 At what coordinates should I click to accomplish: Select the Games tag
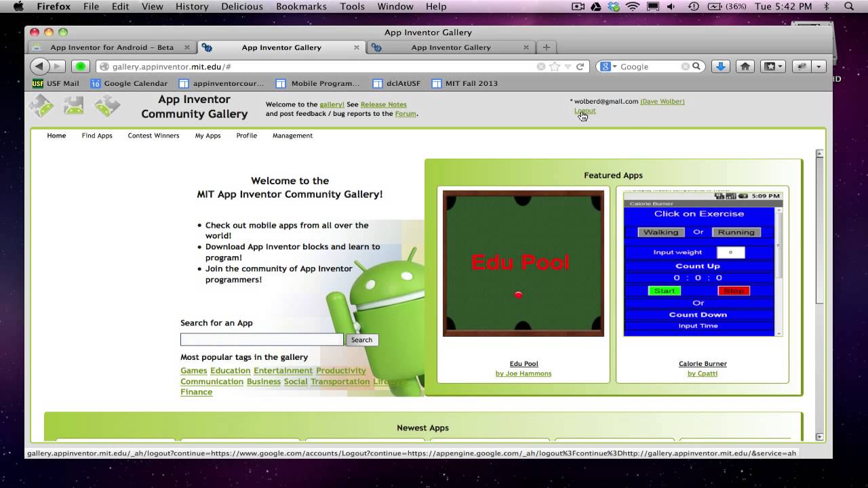[x=193, y=371]
